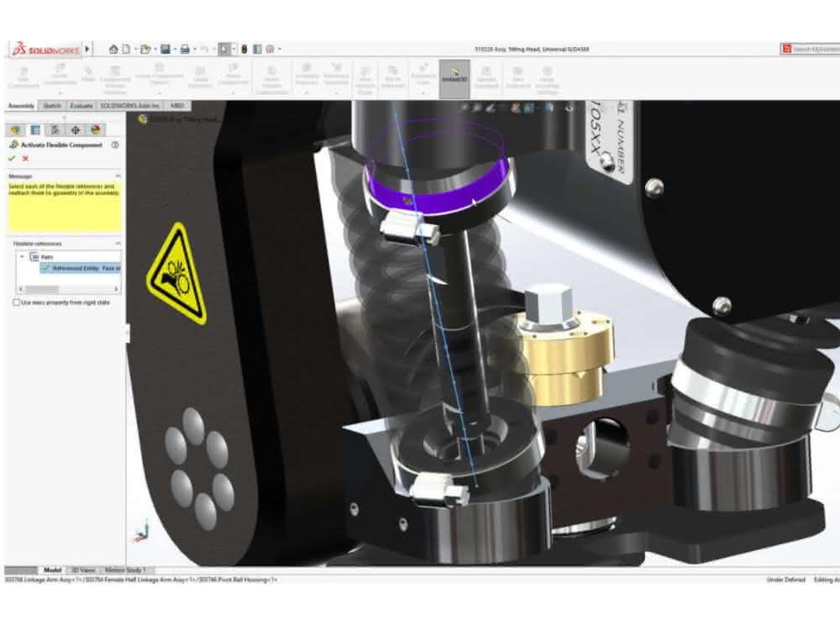Image resolution: width=840 pixels, height=630 pixels.
Task: Click the Edit Component toolbar button
Action: click(x=24, y=77)
